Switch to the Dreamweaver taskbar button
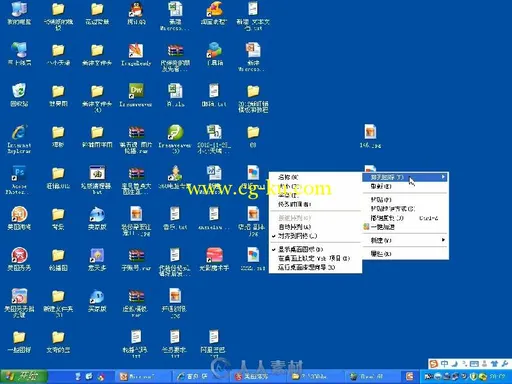This screenshot has width=512, height=384. click(x=372, y=377)
